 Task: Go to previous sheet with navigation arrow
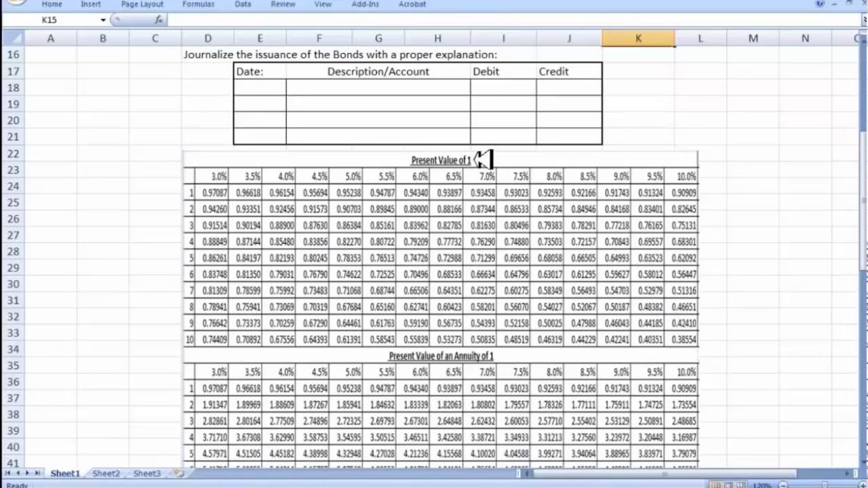pyautogui.click(x=18, y=473)
